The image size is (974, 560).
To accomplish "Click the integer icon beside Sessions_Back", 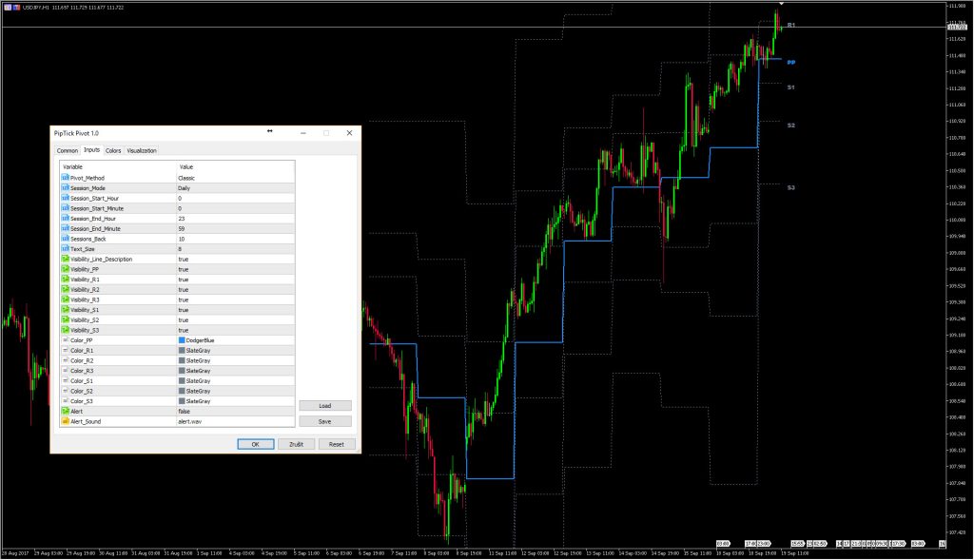I will tap(65, 239).
